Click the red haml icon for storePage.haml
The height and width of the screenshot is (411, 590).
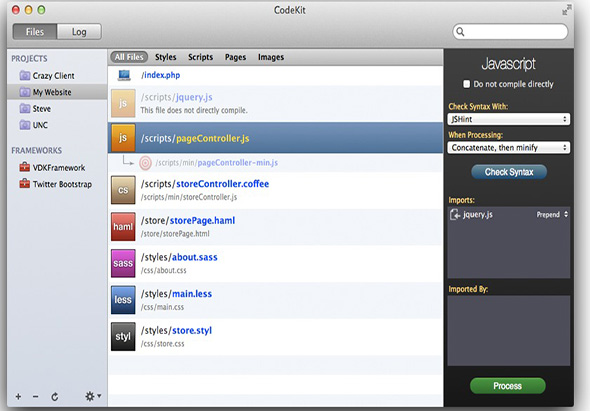tap(123, 227)
